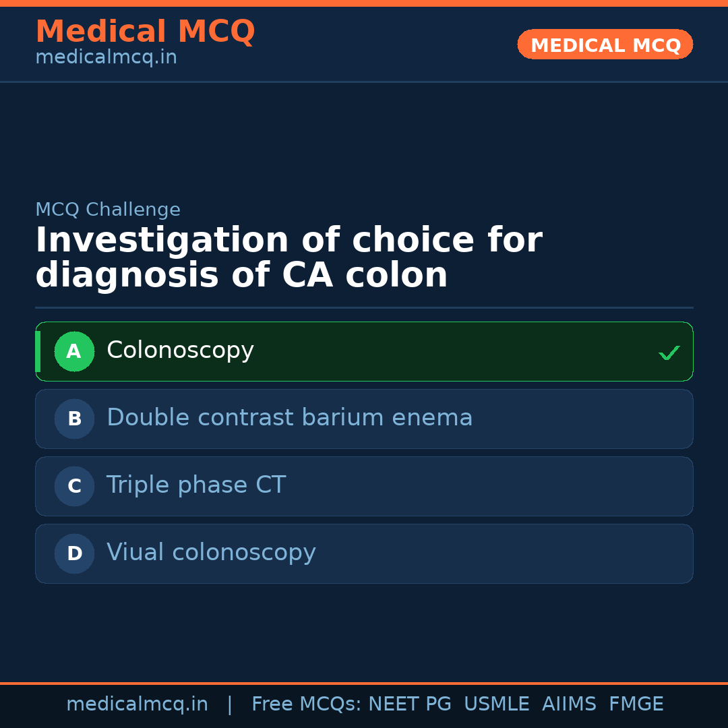Click Free MCQs text in footer
The image size is (728, 728).
point(307,704)
